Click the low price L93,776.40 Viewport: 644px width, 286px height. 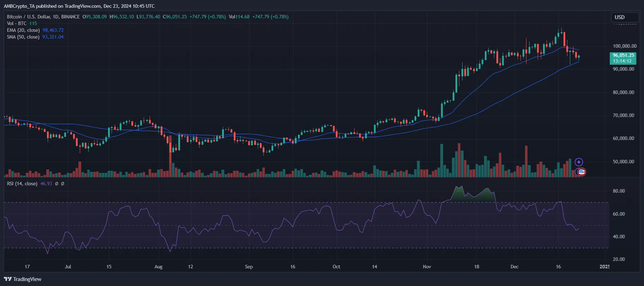[148, 17]
